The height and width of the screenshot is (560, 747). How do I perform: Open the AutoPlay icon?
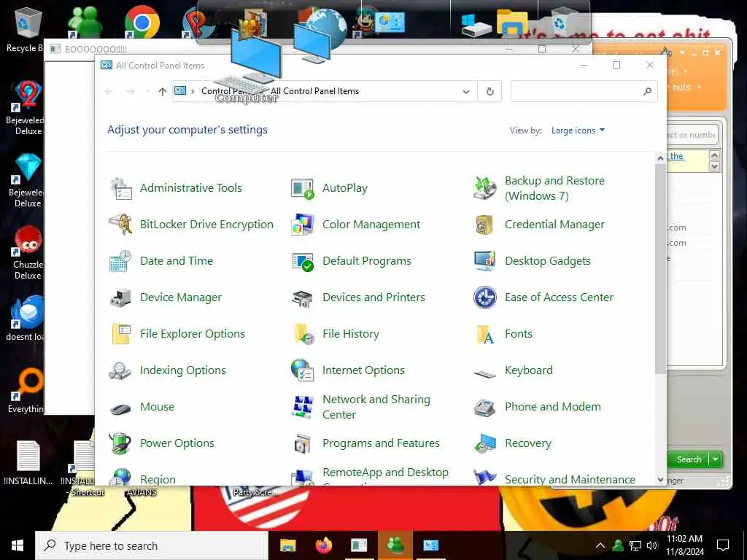point(303,188)
